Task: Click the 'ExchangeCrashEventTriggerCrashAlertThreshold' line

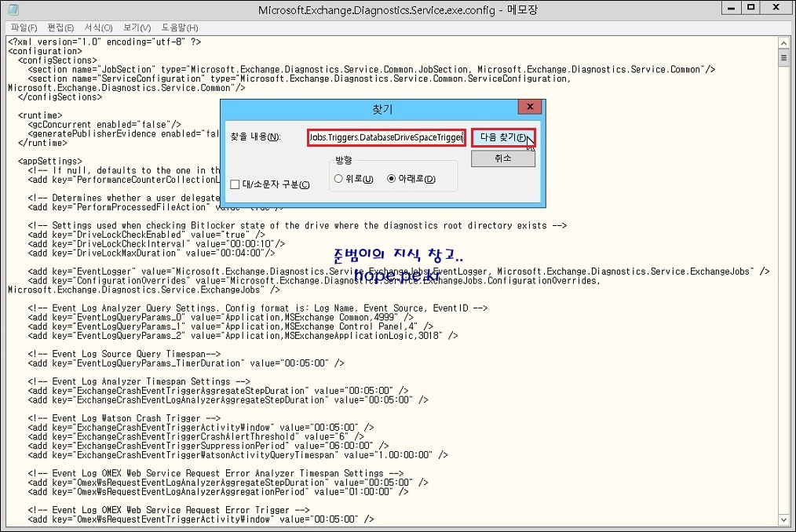Action: [195, 436]
